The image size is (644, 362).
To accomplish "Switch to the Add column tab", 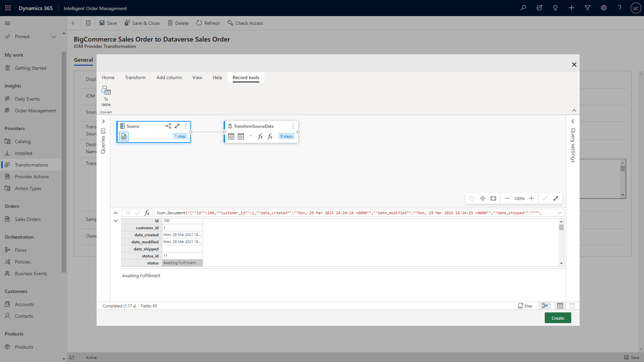I will (169, 77).
